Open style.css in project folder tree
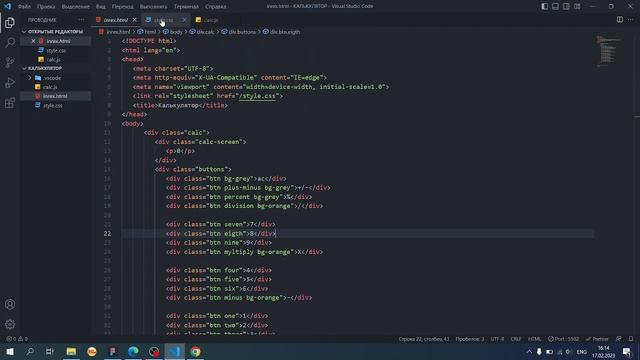Viewport: 640px width, 360px height. pyautogui.click(x=53, y=105)
